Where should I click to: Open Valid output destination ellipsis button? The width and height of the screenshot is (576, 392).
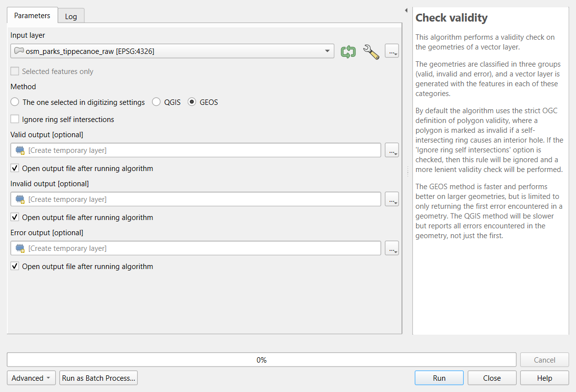pyautogui.click(x=392, y=150)
